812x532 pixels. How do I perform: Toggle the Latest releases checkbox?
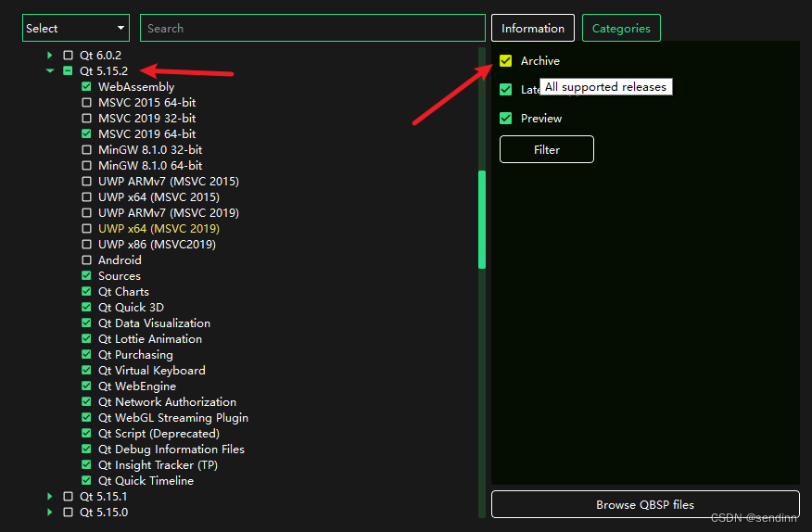(505, 90)
